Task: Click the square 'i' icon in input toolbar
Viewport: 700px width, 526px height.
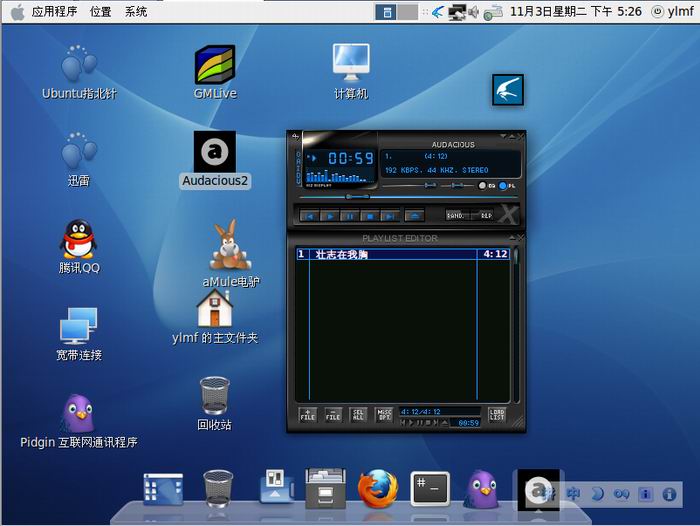Action: [x=645, y=494]
